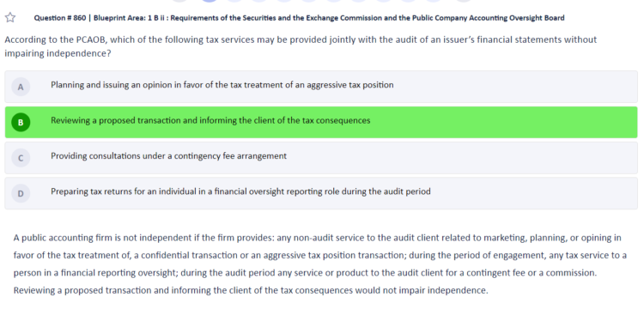Click the last gray navigation bubble at top
Viewport: 644px width, 309px height.
(464, 1)
